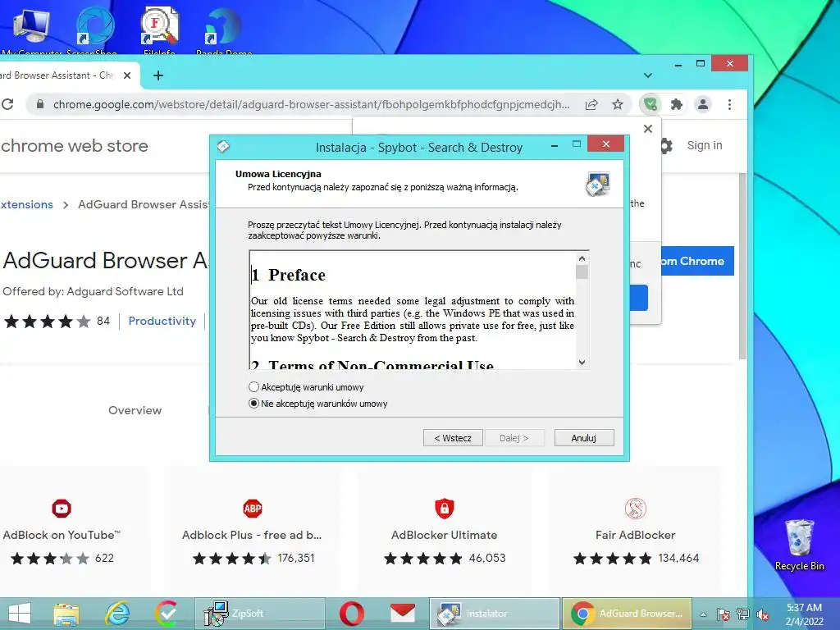This screenshot has height=630, width=840.
Task: Select the AdGuard Browser Assistant tab
Action: pos(58,75)
